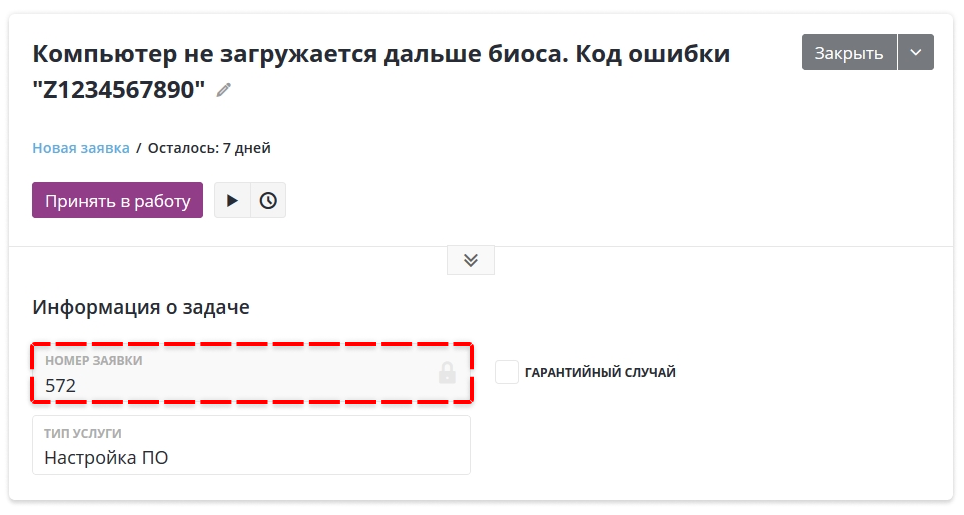
Task: Click the ТИП УСЛУГИ field label
Action: click(x=83, y=433)
